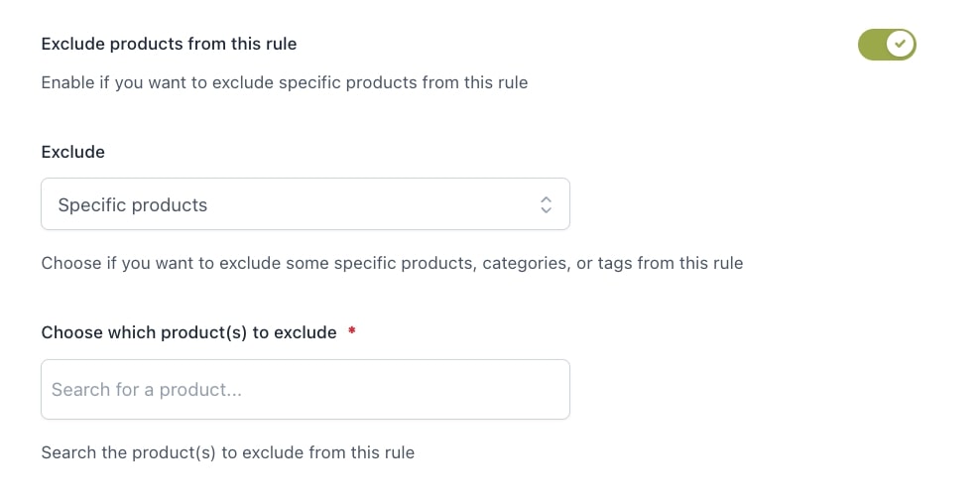Click the Exclude products from this rule heading
The image size is (980, 504).
point(169,44)
